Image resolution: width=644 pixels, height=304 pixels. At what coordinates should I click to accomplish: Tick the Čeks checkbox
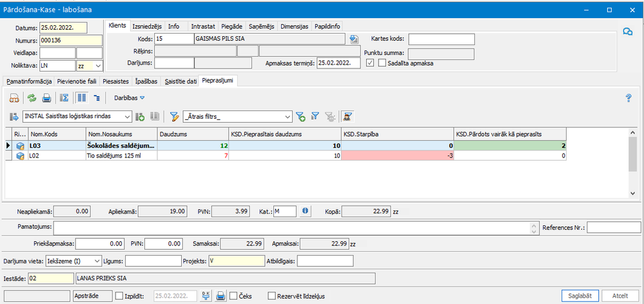pos(233,296)
